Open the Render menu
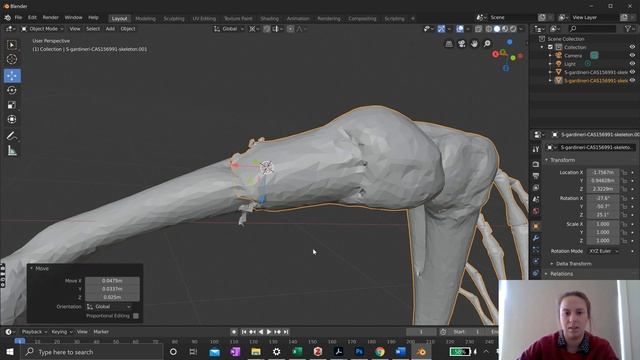 51,18
